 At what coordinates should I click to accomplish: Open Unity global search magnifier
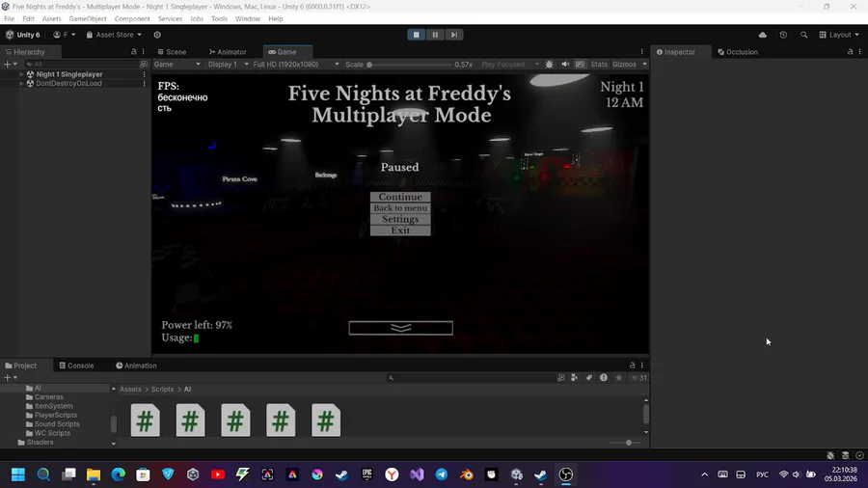pyautogui.click(x=803, y=35)
